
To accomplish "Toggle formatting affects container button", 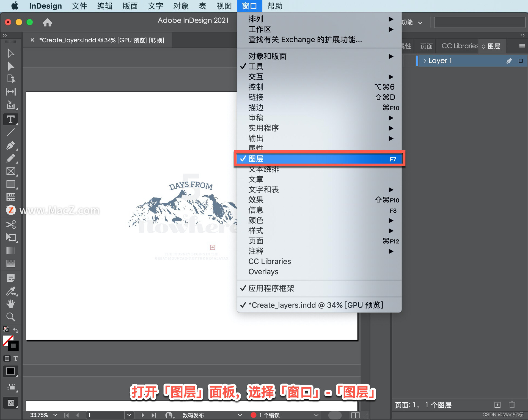I will click(7, 358).
